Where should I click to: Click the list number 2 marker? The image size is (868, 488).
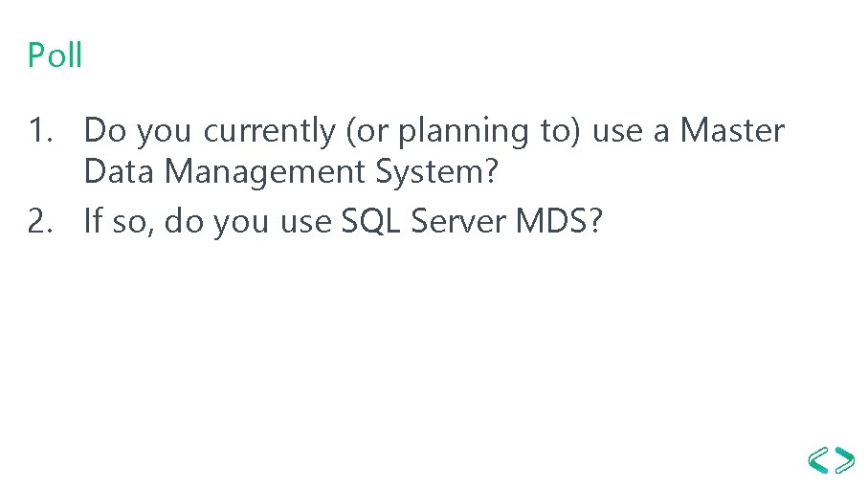click(43, 222)
